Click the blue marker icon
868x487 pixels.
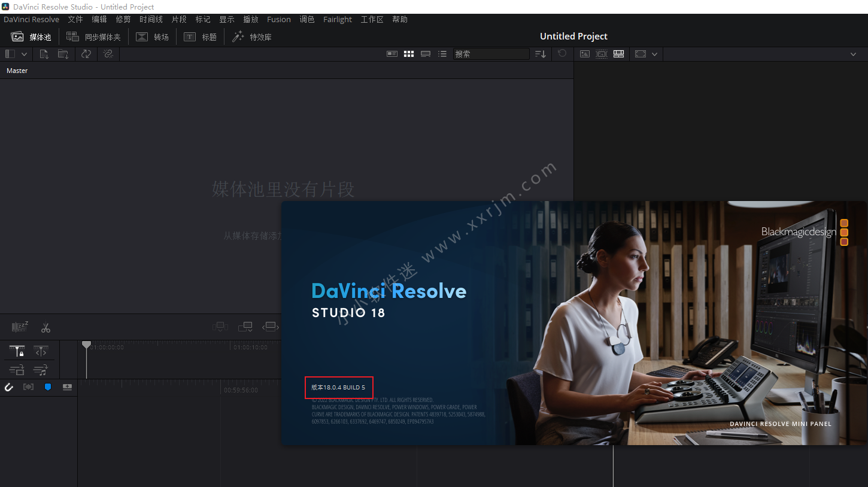(48, 387)
